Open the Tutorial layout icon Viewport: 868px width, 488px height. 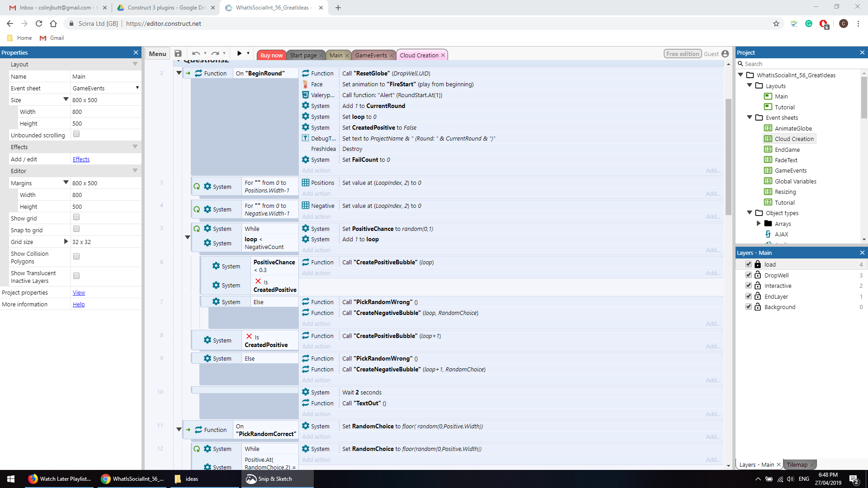(x=768, y=107)
